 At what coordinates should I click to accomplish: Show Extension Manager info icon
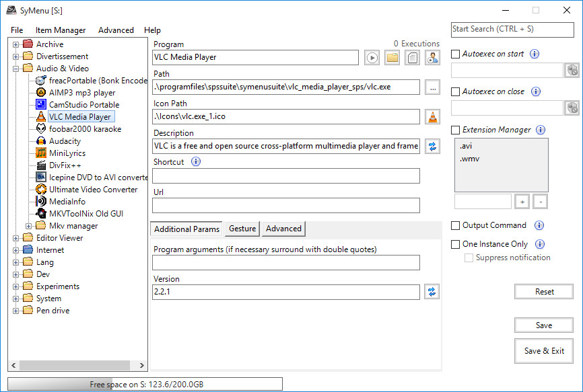[540, 130]
